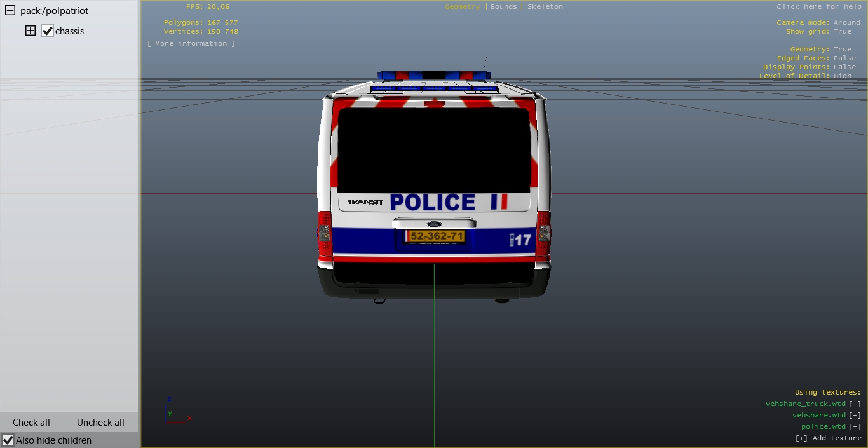This screenshot has width=868, height=448.
Task: Switch to the Geometry view tab
Action: (x=463, y=7)
